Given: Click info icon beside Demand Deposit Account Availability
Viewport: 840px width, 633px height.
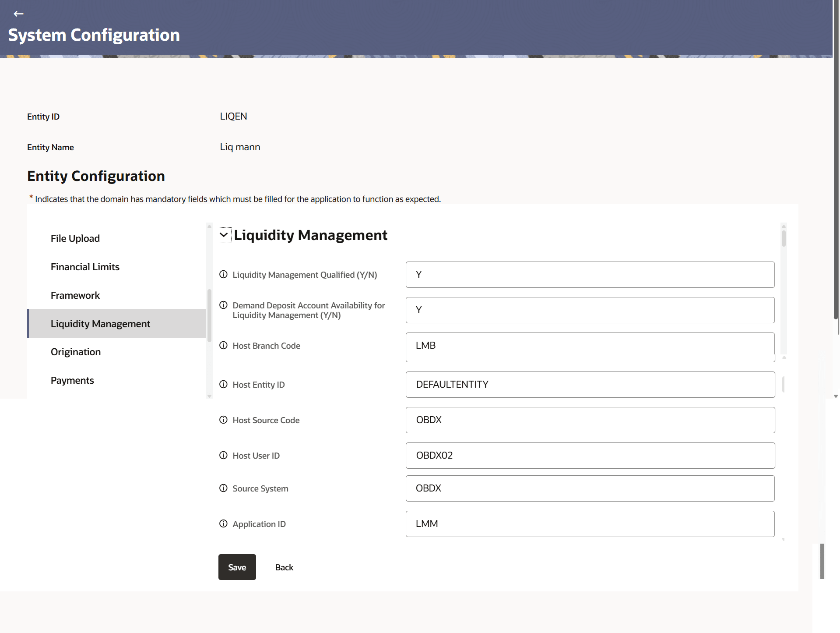Looking at the screenshot, I should (x=223, y=305).
